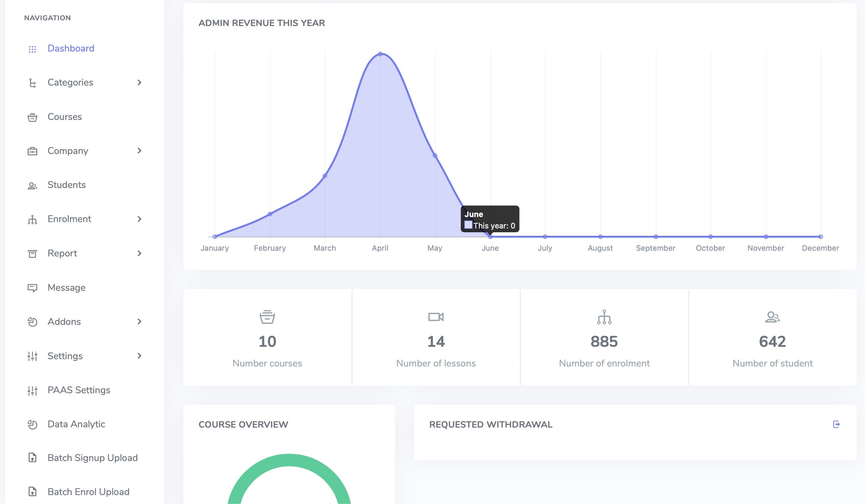Click the May data point on chart
The height and width of the screenshot is (504, 865).
tap(435, 155)
